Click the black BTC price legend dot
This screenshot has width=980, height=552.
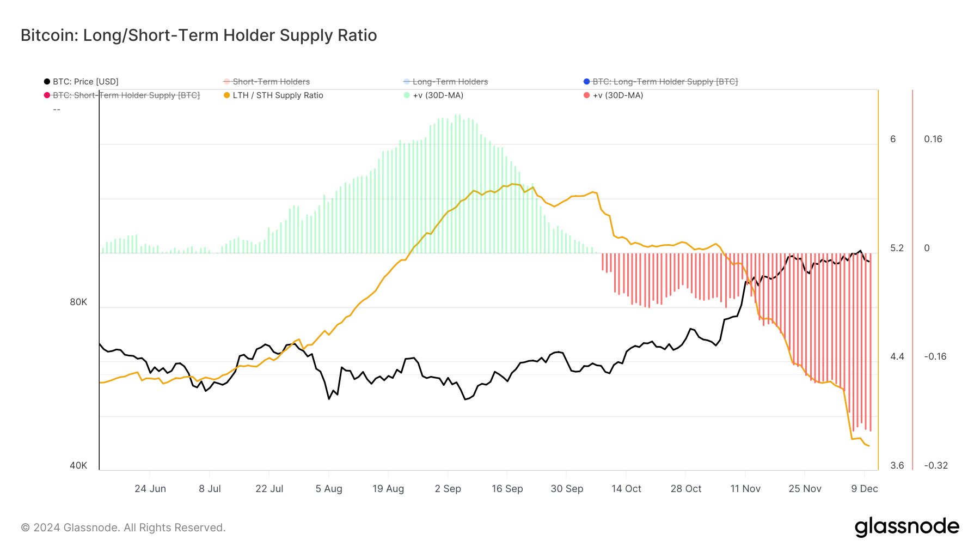click(47, 82)
